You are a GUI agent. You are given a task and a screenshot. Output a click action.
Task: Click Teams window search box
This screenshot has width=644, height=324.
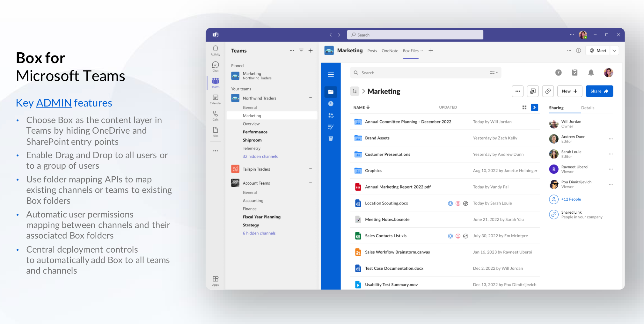click(415, 35)
